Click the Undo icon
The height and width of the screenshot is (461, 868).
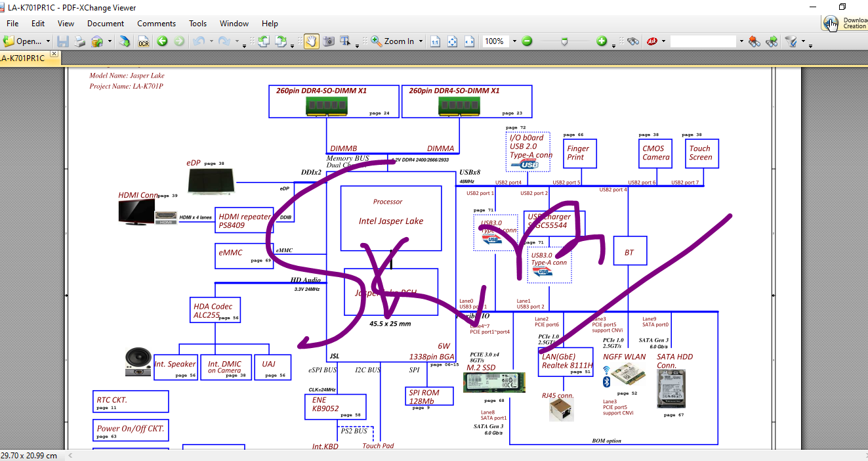tap(199, 41)
